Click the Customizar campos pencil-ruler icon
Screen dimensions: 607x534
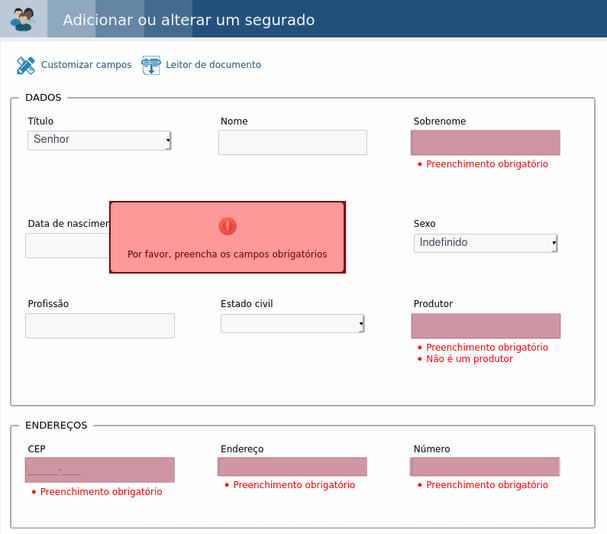tap(26, 65)
